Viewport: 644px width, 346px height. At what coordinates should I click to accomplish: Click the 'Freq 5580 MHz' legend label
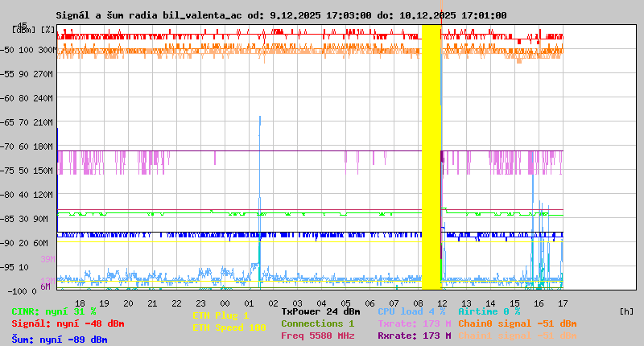(317, 336)
